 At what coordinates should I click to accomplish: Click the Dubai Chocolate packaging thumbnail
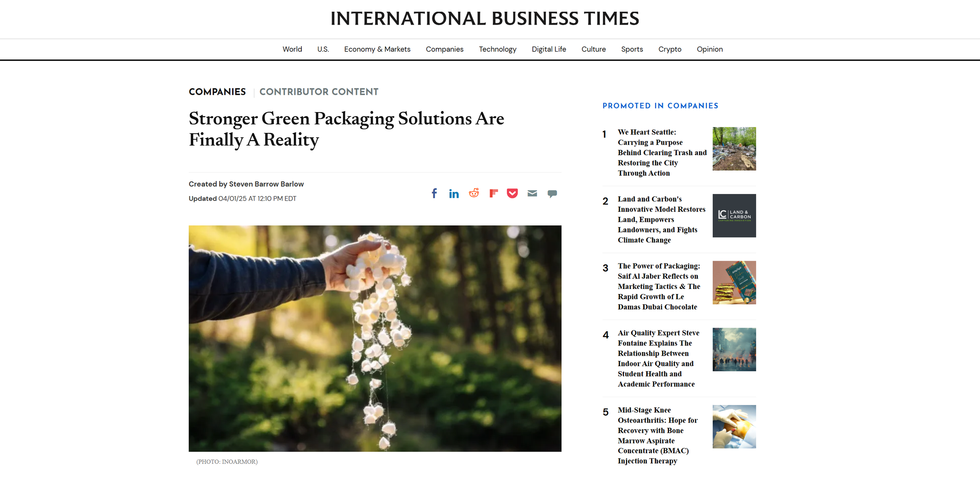[x=734, y=283]
